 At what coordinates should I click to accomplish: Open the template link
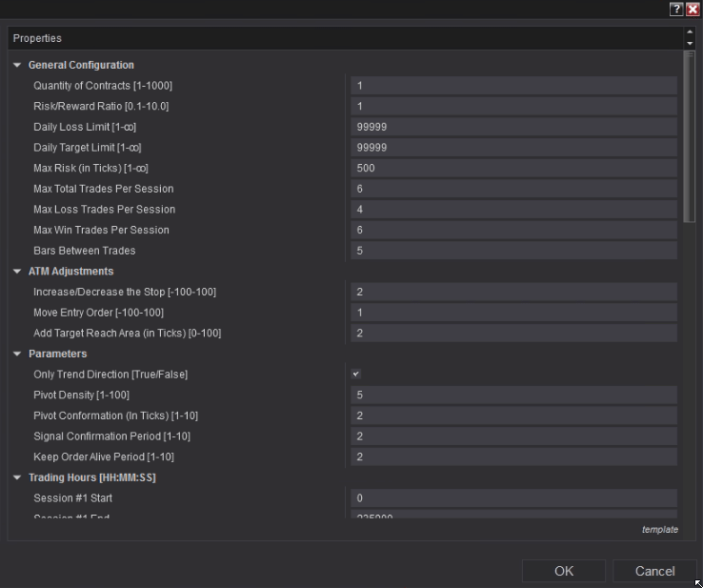tap(660, 530)
